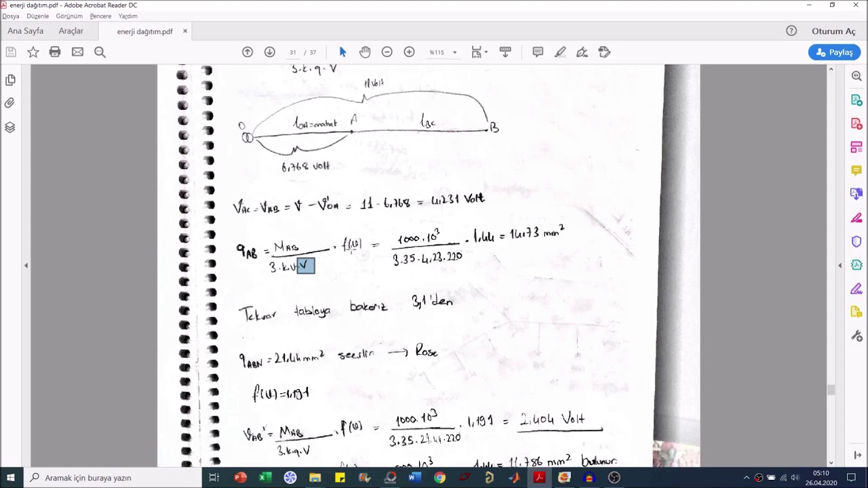This screenshot has width=868, height=488.
Task: Open the Protect shield tool in right pane
Action: click(856, 241)
